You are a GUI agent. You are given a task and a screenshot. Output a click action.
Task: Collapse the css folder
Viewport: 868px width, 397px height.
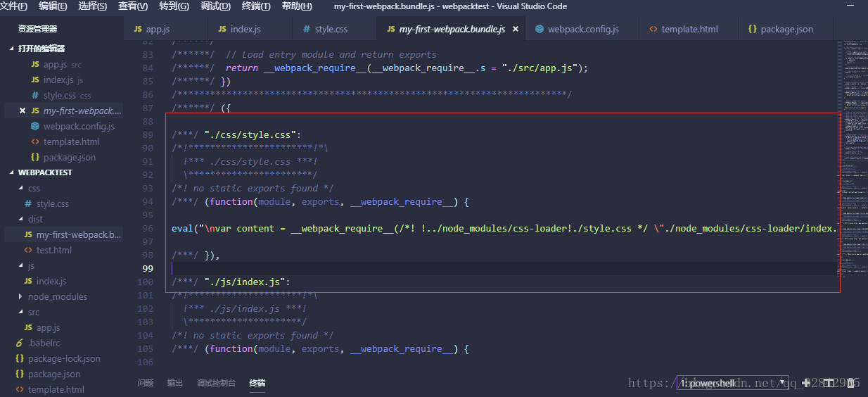point(21,188)
